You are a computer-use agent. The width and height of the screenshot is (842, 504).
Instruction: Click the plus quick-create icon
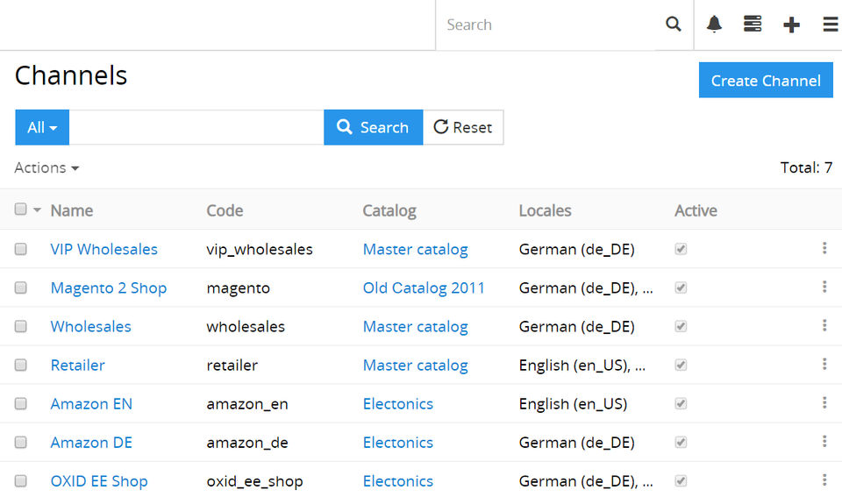[791, 25]
